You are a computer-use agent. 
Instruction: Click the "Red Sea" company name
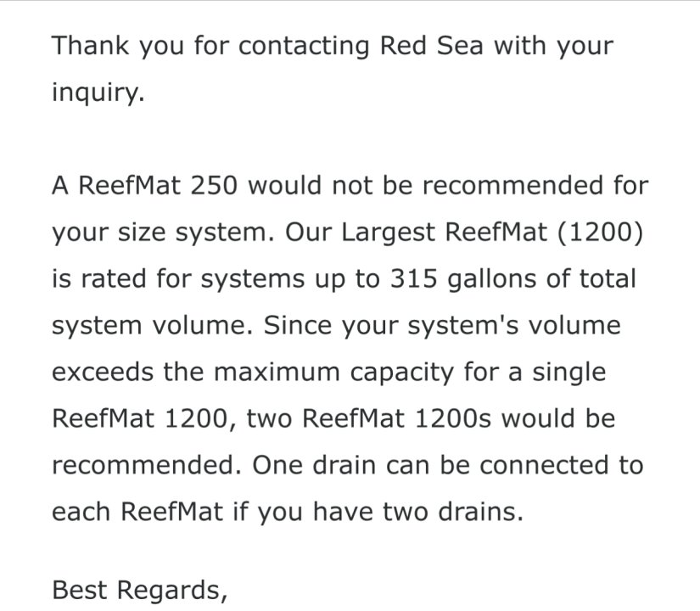pyautogui.click(x=432, y=46)
